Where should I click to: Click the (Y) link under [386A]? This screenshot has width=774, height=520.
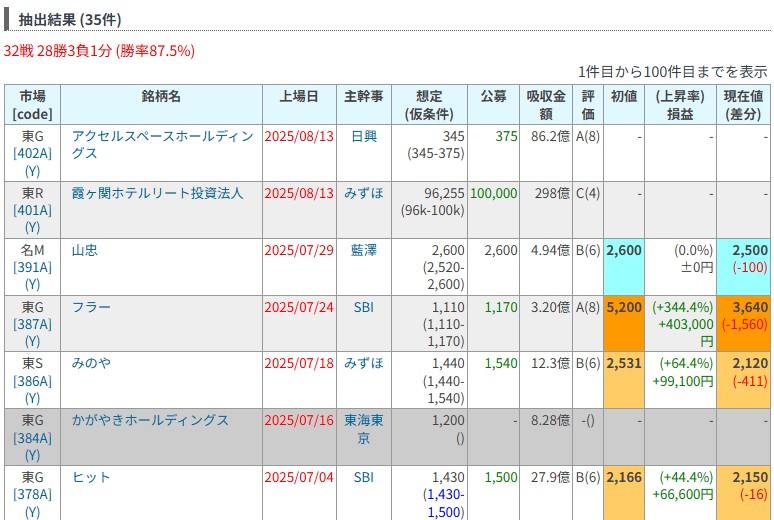point(32,398)
